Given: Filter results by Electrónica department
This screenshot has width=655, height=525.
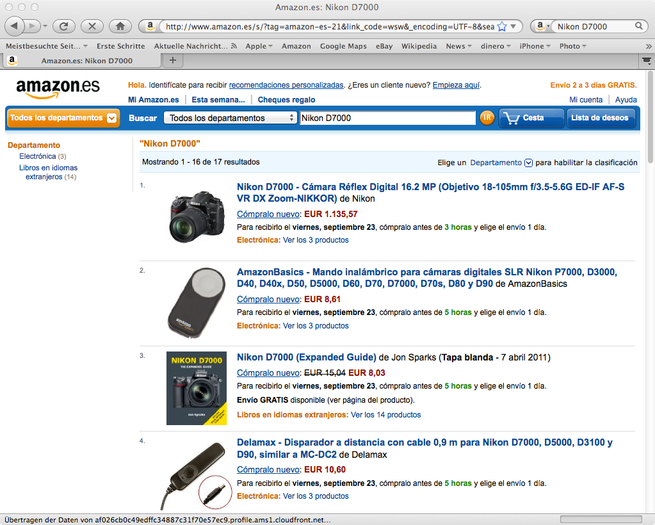Looking at the screenshot, I should (x=38, y=156).
